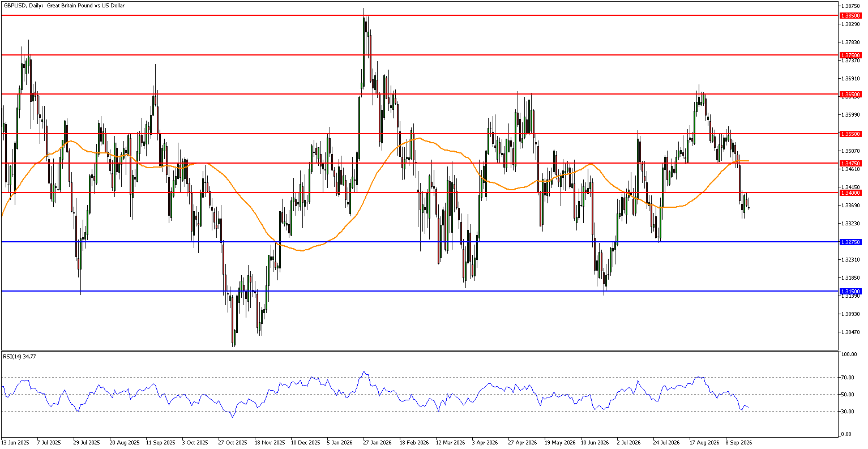The width and height of the screenshot is (868, 449).
Task: Select the red 1.38500 resistance level tag
Action: [850, 16]
